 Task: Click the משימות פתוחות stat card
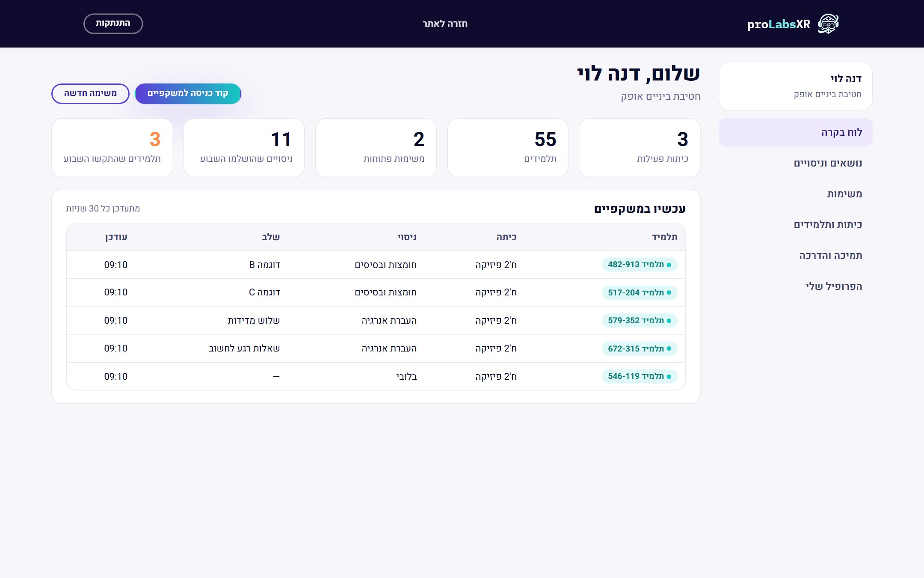tap(376, 148)
